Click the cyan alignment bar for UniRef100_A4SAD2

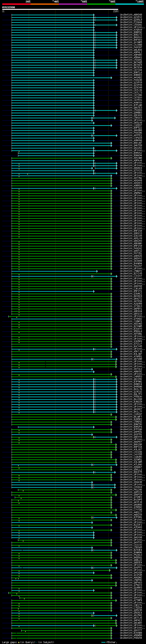pos(62,78)
